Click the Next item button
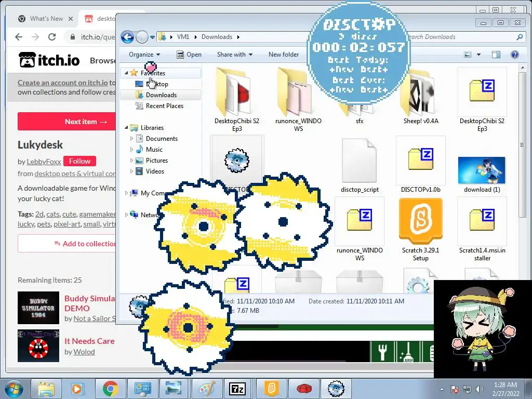Viewport: 532px width, 399px height. coord(67,122)
